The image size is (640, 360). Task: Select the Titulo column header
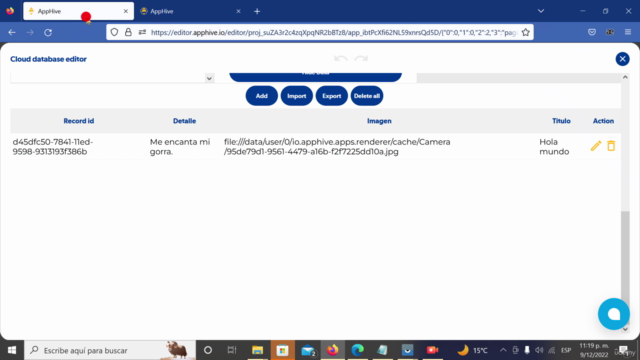pyautogui.click(x=561, y=121)
